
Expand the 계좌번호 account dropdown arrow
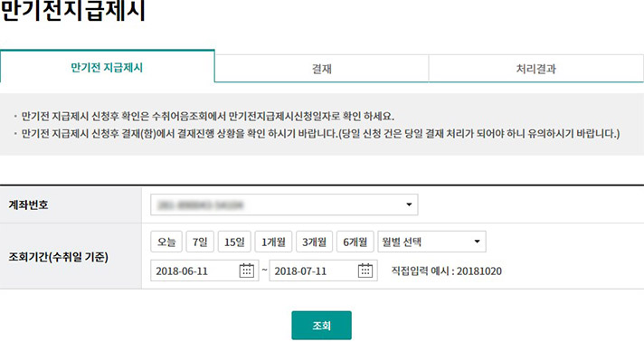(409, 204)
